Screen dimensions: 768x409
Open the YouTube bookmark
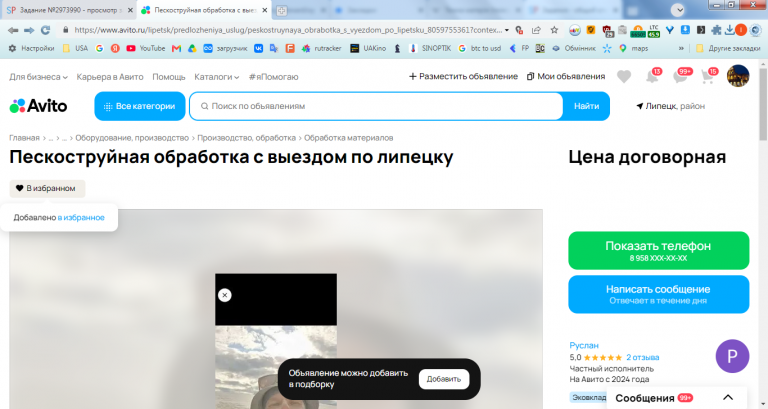point(145,48)
